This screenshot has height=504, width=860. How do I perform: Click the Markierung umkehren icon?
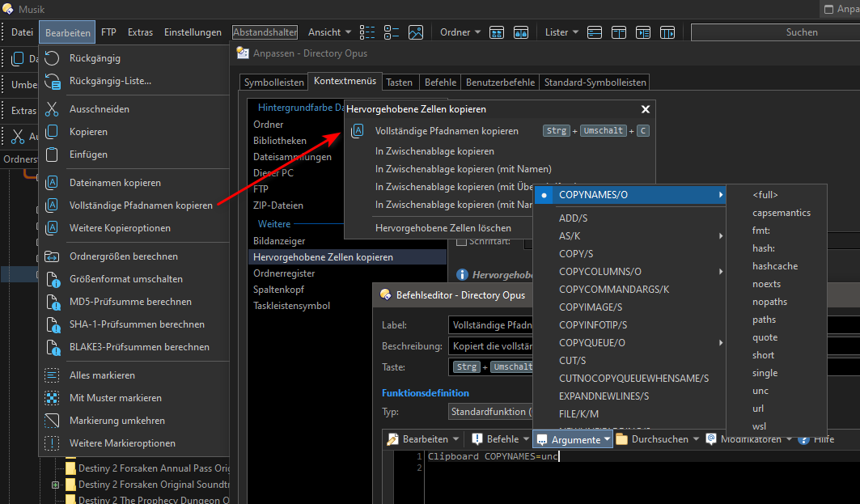click(52, 421)
